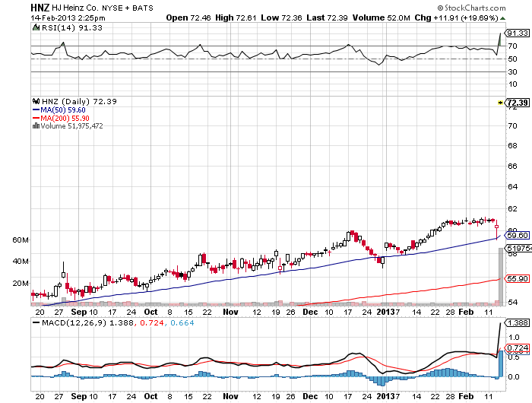Click the 'MA(50) 59.60' legend text

click(63, 110)
